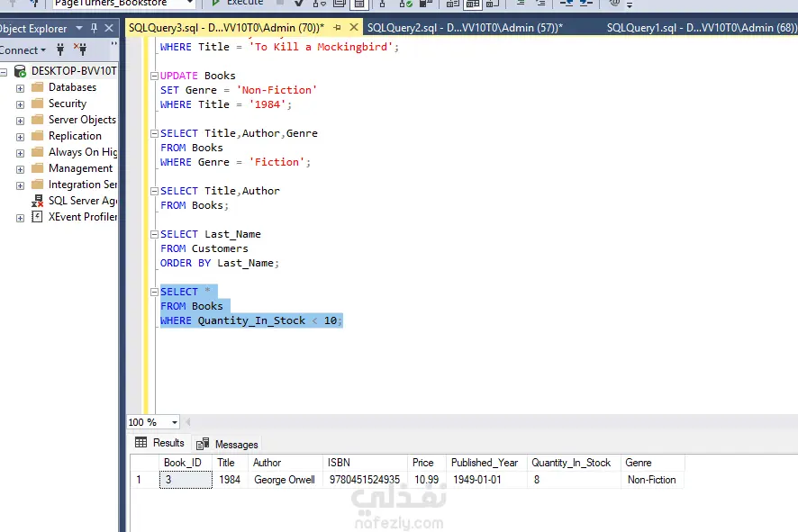Select the George Orwell cell
This screenshot has height=532, width=798.
tap(286, 480)
